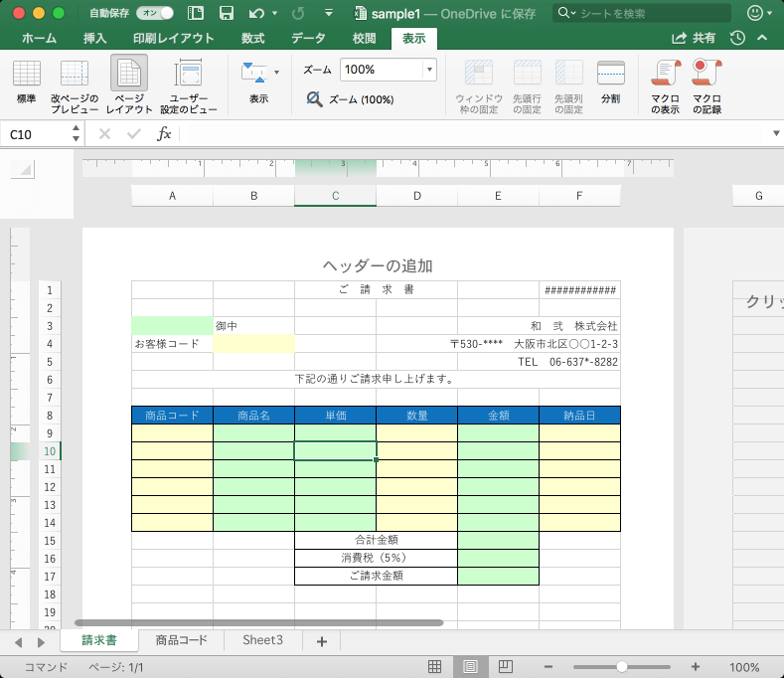Click the 合計金額 cell
Screen dimensions: 784x678
click(376, 540)
